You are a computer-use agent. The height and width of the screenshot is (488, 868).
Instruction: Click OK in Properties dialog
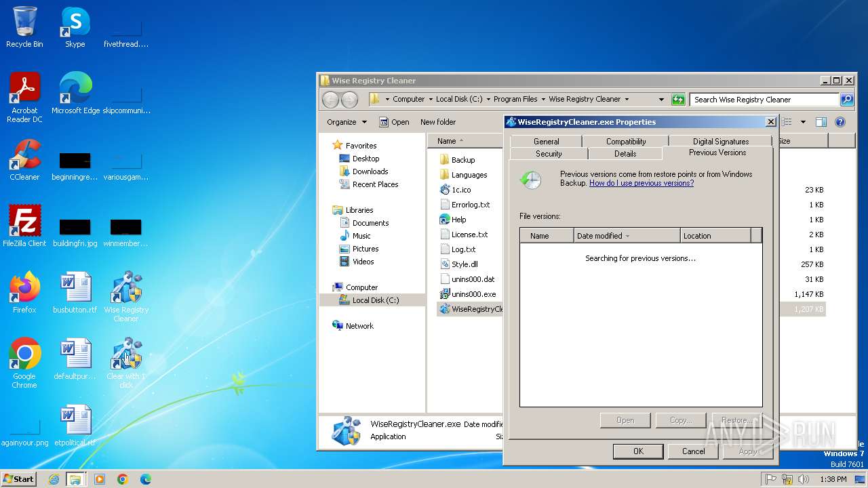638,451
